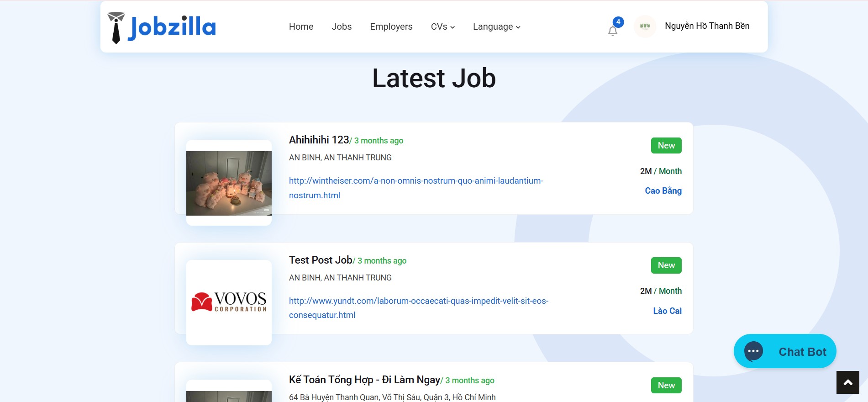The width and height of the screenshot is (868, 402).
Task: Open Kế Toán Tổng Hợp job title
Action: click(x=364, y=380)
